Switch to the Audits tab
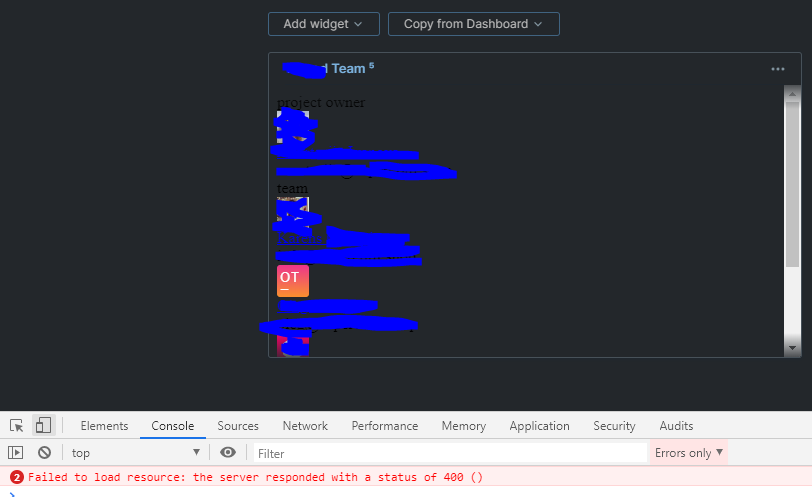812x497 pixels. click(x=676, y=426)
